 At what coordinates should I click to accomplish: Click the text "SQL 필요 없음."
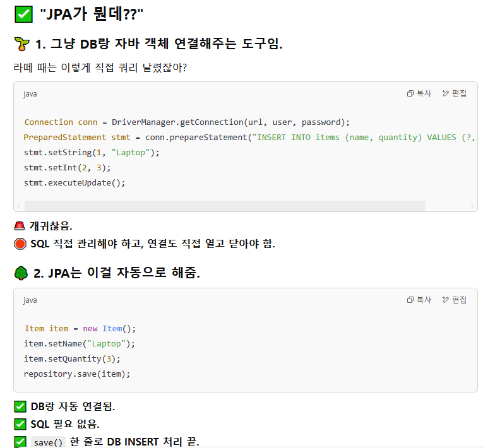point(65,424)
